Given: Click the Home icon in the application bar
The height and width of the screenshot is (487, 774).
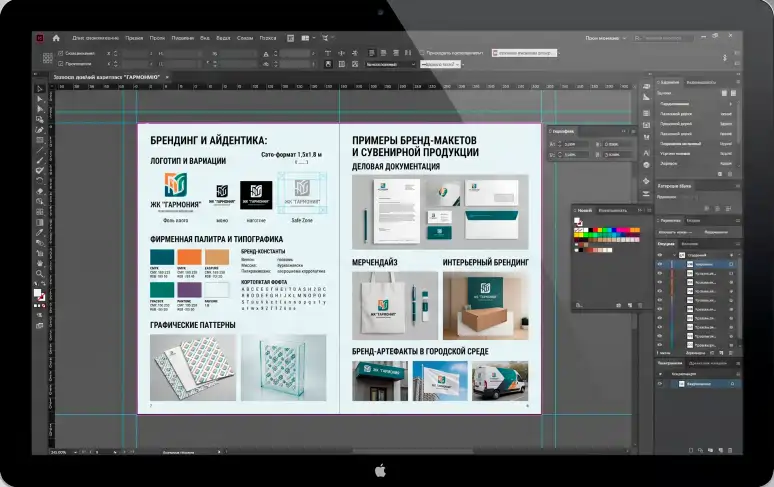Looking at the screenshot, I should (x=56, y=38).
